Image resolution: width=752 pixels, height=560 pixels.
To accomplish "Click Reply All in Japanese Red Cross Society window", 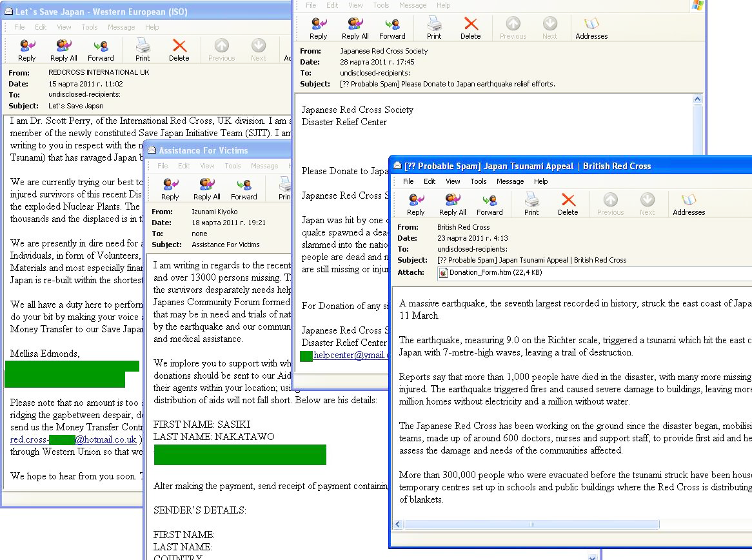I will 355,28.
